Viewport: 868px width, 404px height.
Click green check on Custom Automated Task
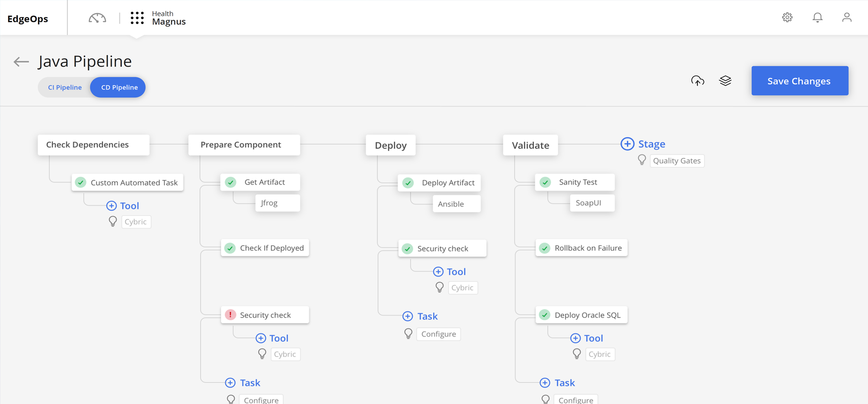(80, 183)
